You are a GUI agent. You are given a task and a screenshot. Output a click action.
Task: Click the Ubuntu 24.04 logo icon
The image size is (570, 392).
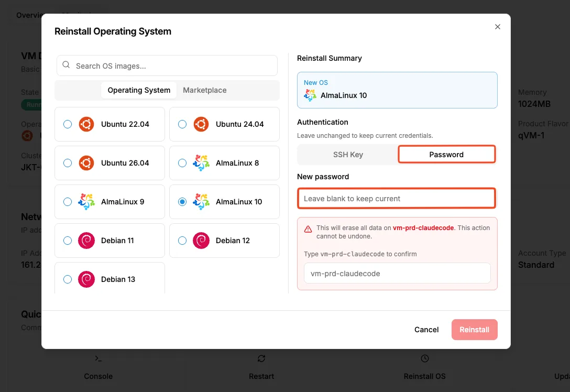(x=201, y=124)
